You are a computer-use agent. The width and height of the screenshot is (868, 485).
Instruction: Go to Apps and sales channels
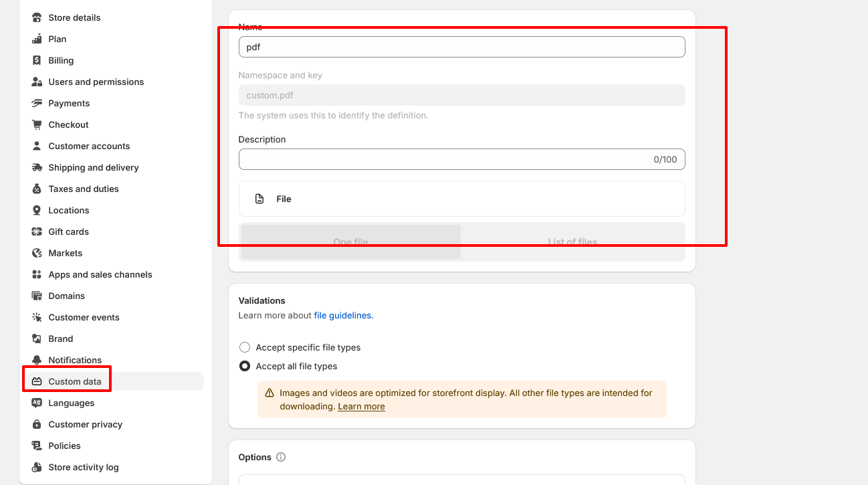[100, 274]
